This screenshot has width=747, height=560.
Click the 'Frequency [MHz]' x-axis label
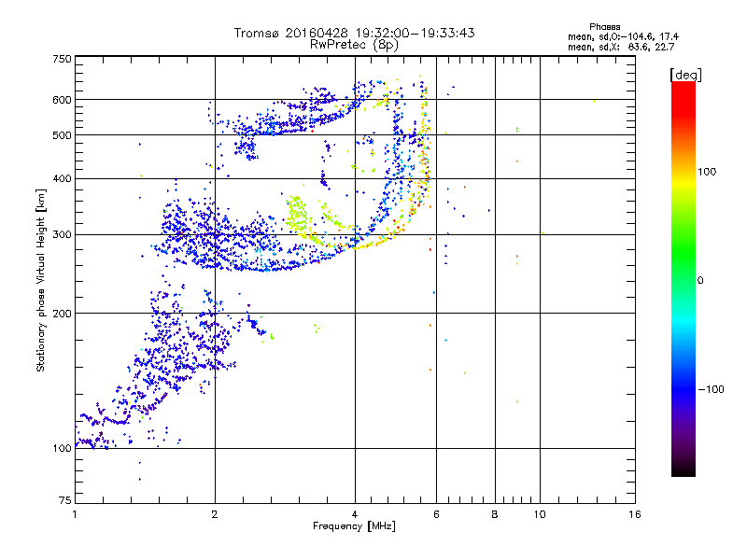(354, 526)
